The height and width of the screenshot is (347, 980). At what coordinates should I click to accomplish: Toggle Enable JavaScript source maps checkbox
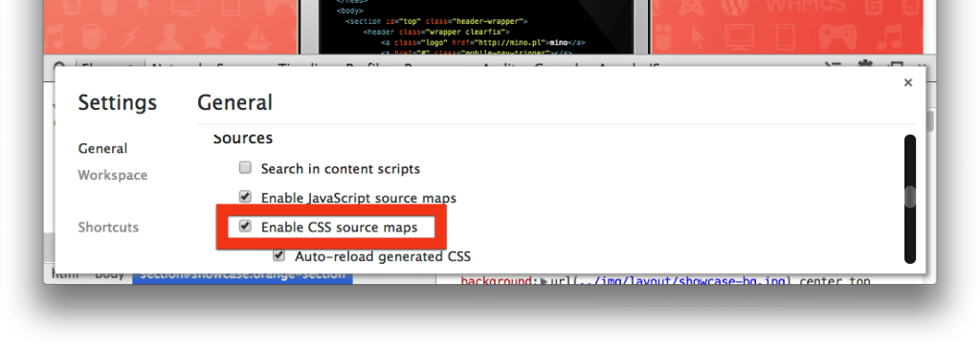[246, 197]
